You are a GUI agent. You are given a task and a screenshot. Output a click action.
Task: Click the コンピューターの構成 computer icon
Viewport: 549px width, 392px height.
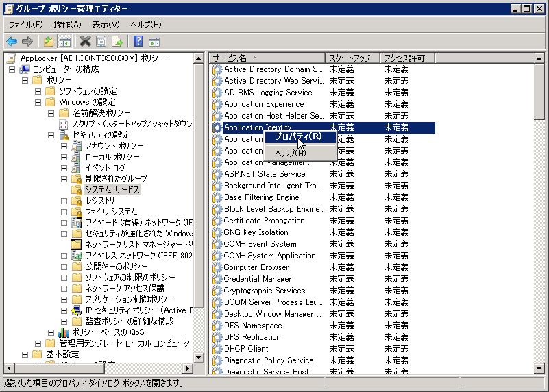(x=25, y=69)
